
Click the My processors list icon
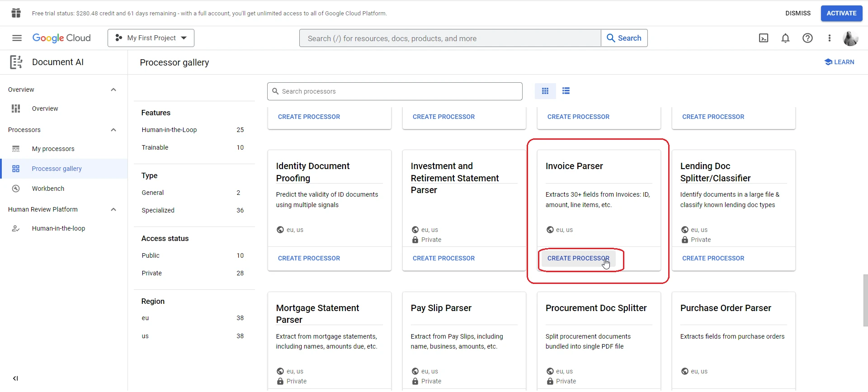tap(16, 149)
